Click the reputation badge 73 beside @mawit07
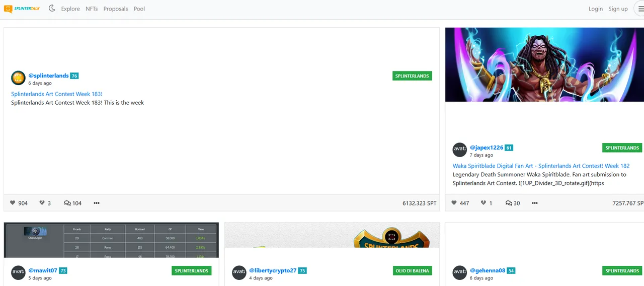The image size is (644, 286). pyautogui.click(x=63, y=271)
